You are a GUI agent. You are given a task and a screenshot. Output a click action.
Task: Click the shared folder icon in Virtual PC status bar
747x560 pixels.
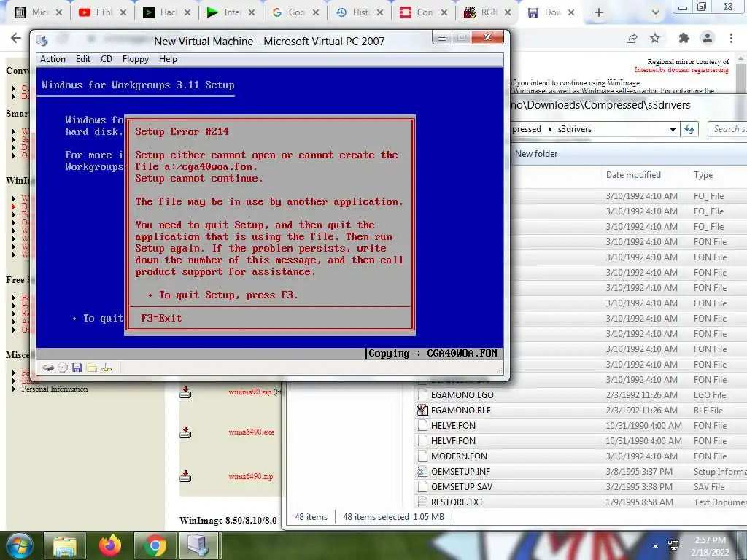click(92, 367)
